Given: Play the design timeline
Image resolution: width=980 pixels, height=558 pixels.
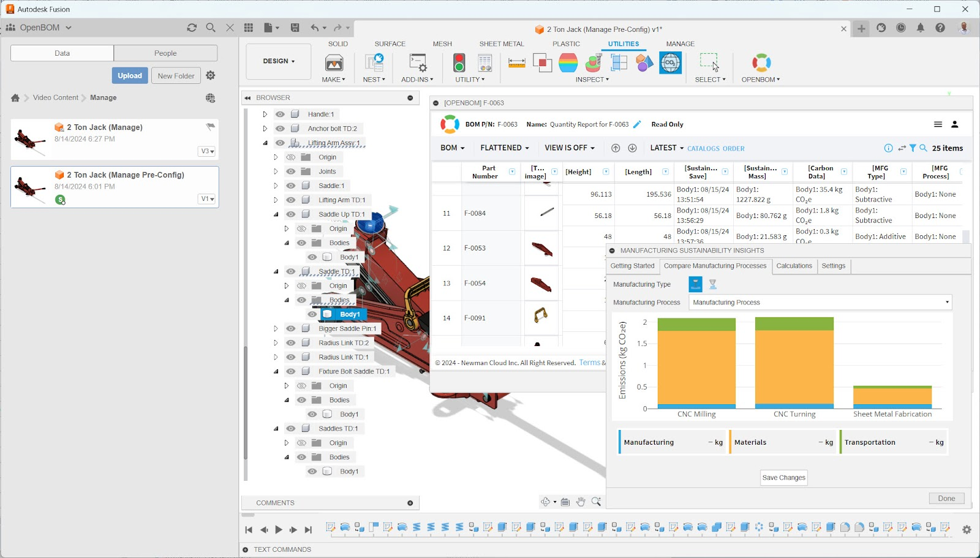Looking at the screenshot, I should tap(278, 530).
